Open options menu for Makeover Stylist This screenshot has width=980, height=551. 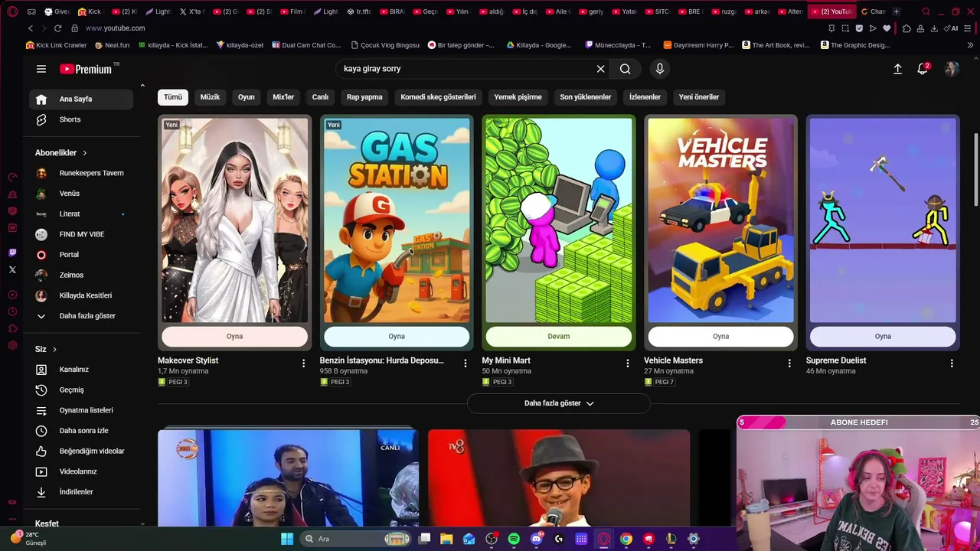click(303, 364)
